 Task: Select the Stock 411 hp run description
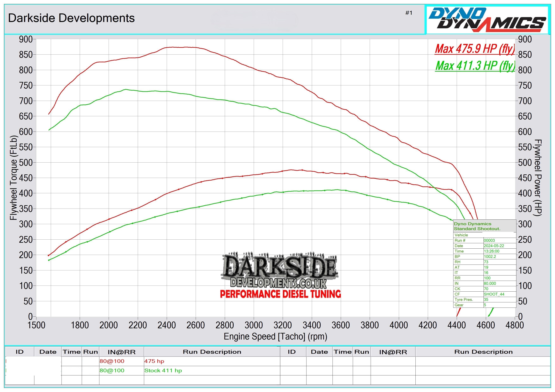click(x=163, y=371)
